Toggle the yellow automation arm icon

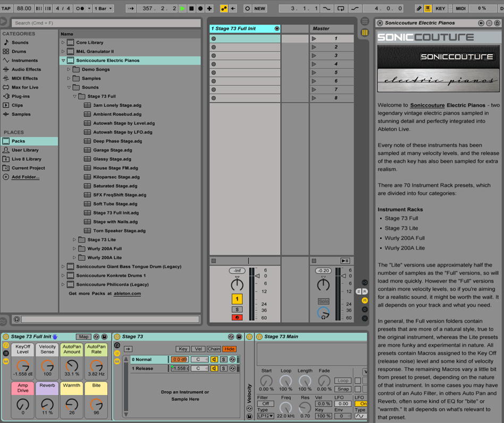click(x=224, y=9)
